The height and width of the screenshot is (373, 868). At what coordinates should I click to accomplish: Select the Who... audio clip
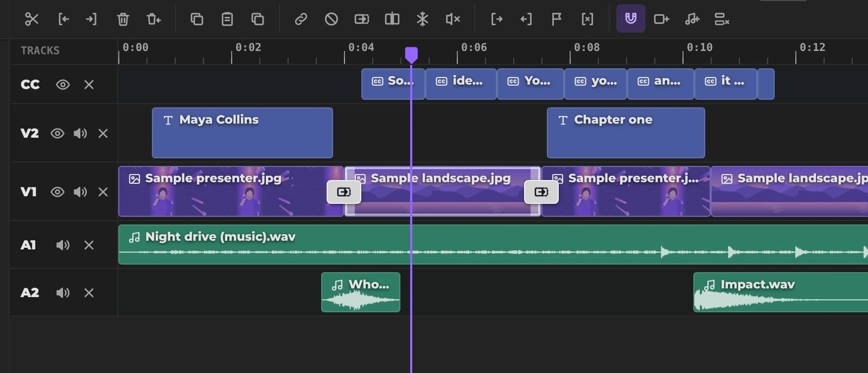tap(361, 292)
